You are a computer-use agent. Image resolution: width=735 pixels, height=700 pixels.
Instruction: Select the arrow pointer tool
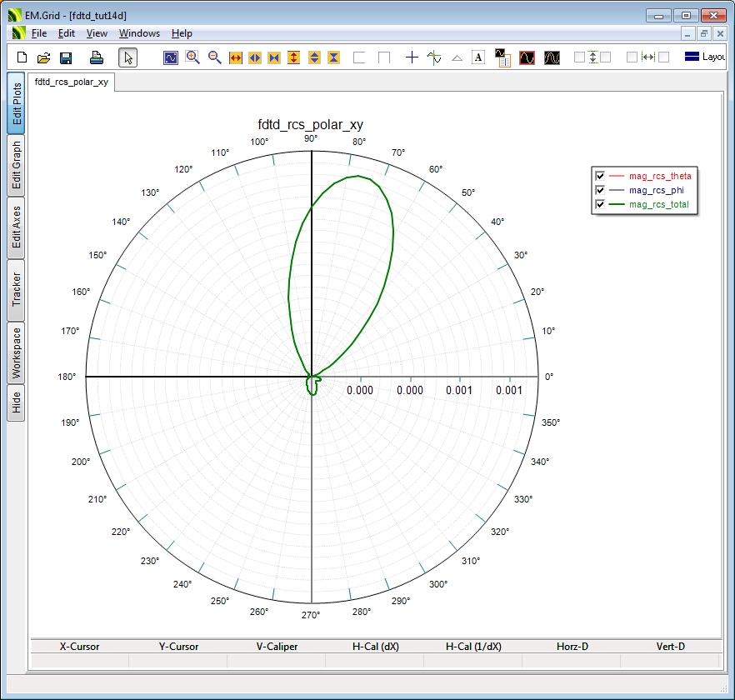coord(127,57)
